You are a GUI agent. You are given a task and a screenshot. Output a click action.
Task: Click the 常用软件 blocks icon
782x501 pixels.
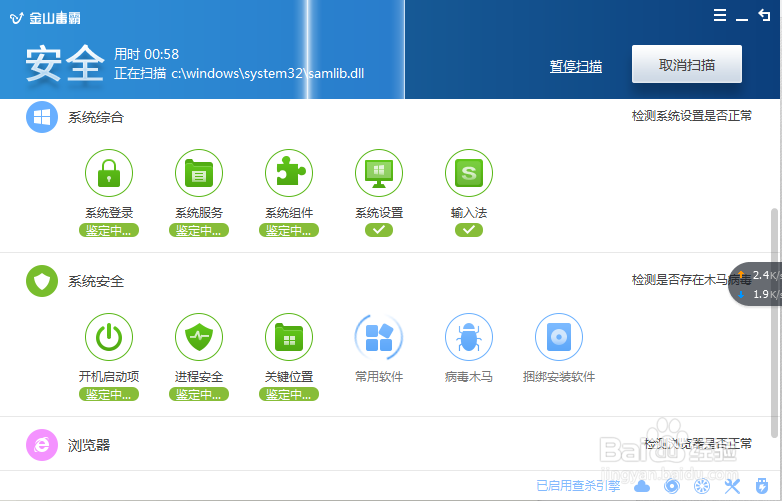(379, 337)
